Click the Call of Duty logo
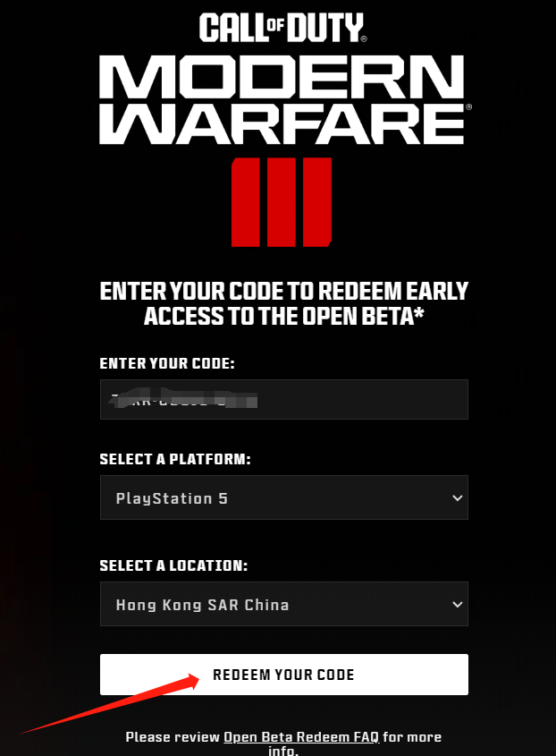556x756 pixels. [282, 28]
